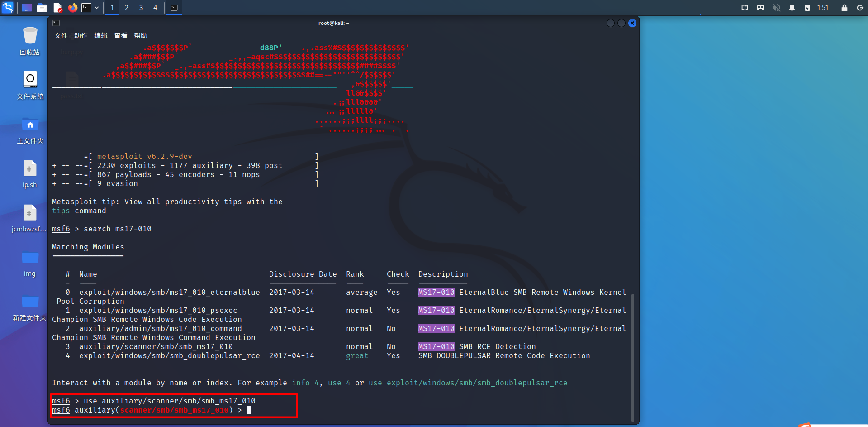This screenshot has width=868, height=427.
Task: Click the show desktop panel icon
Action: (x=27, y=8)
